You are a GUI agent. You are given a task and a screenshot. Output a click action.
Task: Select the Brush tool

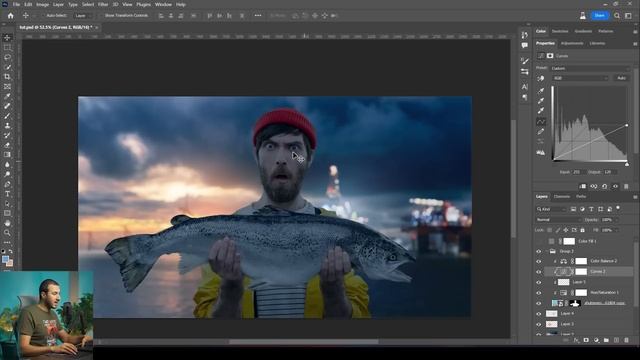(x=7, y=116)
